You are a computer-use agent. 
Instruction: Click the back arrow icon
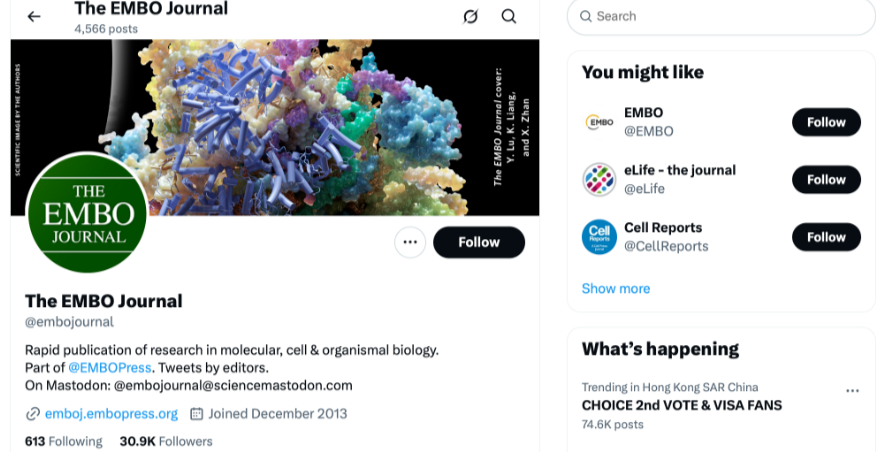point(34,16)
